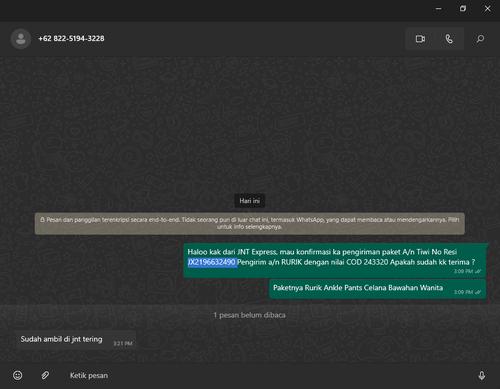
Task: Record a voice message with microphone
Action: coord(482,376)
